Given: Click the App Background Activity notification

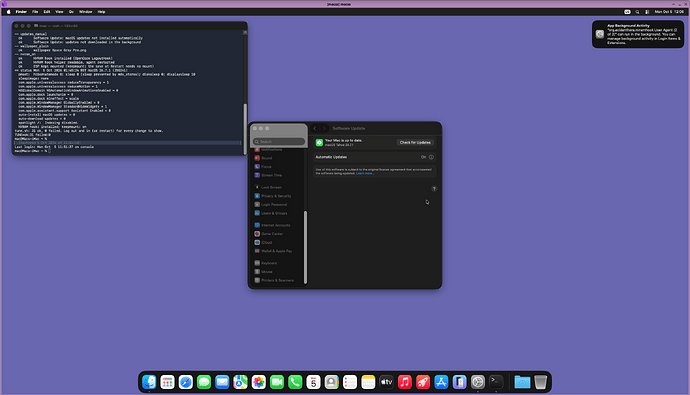Looking at the screenshot, I should [638, 34].
